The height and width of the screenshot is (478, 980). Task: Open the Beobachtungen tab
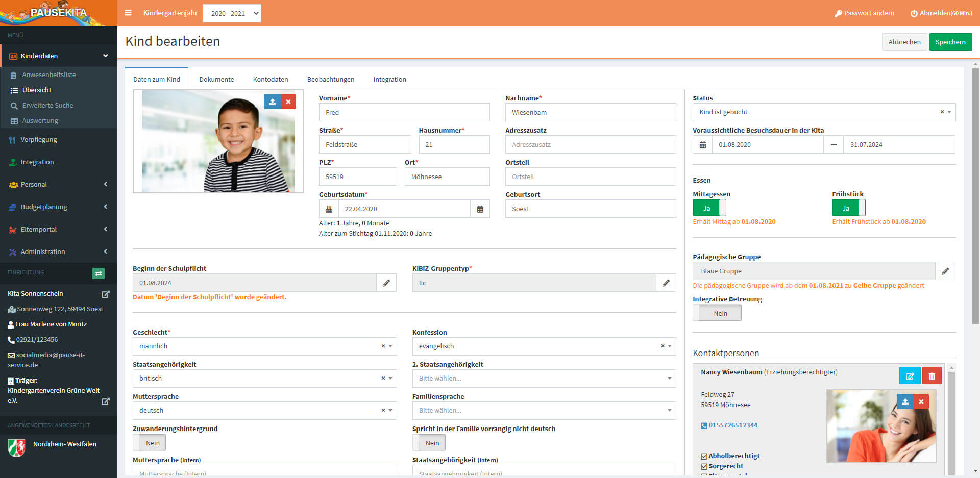331,79
